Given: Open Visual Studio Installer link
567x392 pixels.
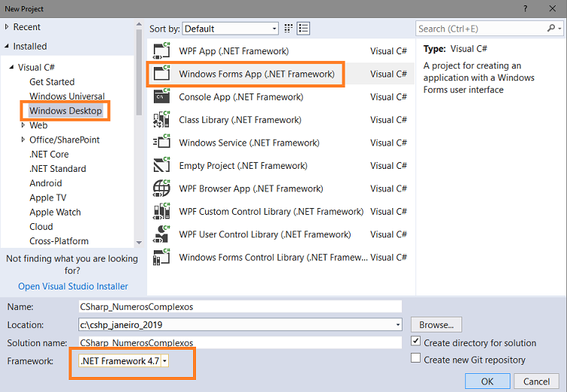Looking at the screenshot, I should [x=73, y=286].
